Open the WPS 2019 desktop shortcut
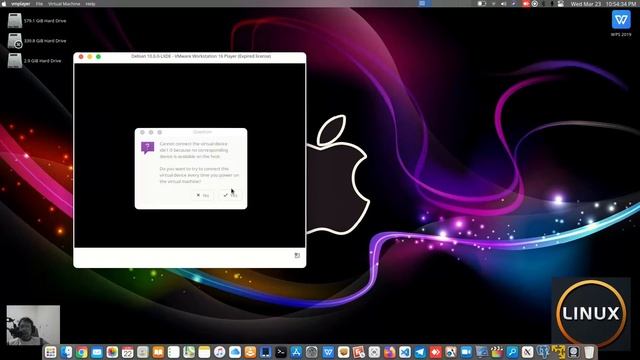This screenshot has width=640, height=360. click(x=621, y=20)
